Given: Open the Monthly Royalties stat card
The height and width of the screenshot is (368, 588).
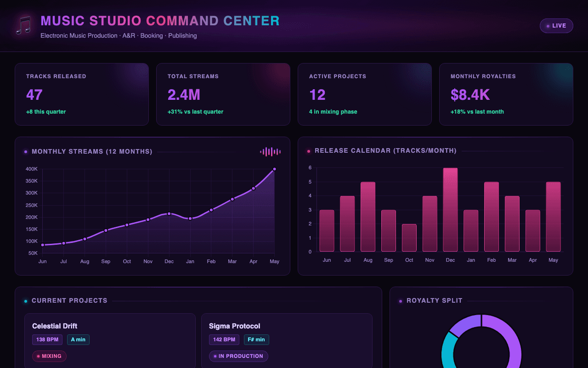Looking at the screenshot, I should (x=506, y=94).
